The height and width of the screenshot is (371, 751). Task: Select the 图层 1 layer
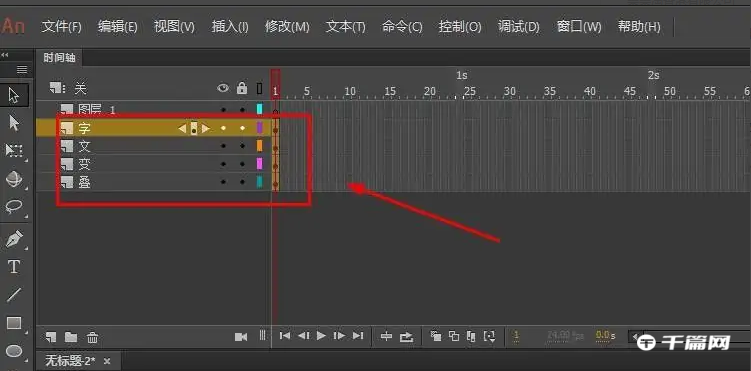pos(153,110)
